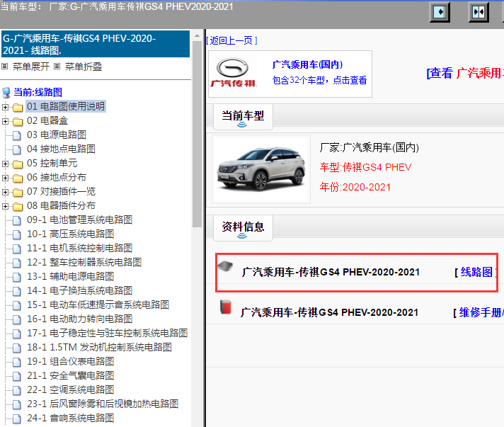Open the 当前车型 tab
The width and height of the screenshot is (504, 427).
point(243,117)
